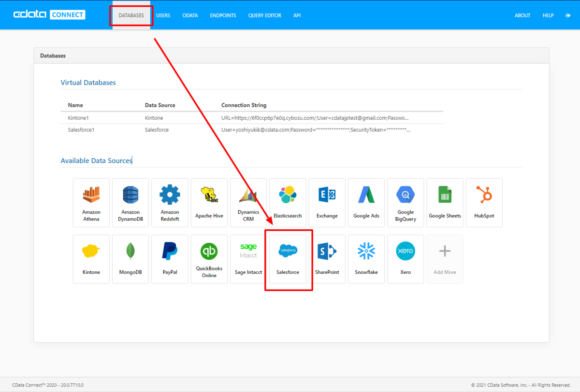
Task: Choose the Google Sheets data source
Action: 445,203
